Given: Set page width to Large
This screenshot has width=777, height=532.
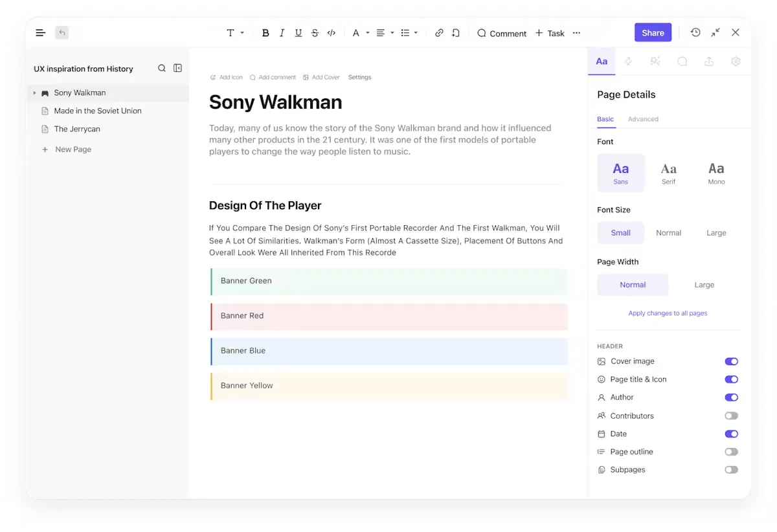Looking at the screenshot, I should 704,285.
